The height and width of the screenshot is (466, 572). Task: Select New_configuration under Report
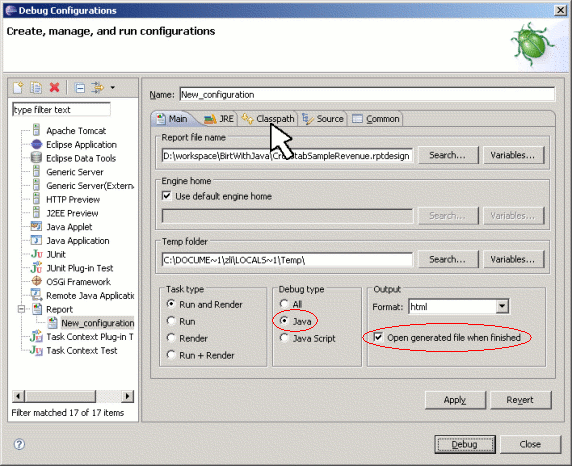[97, 323]
